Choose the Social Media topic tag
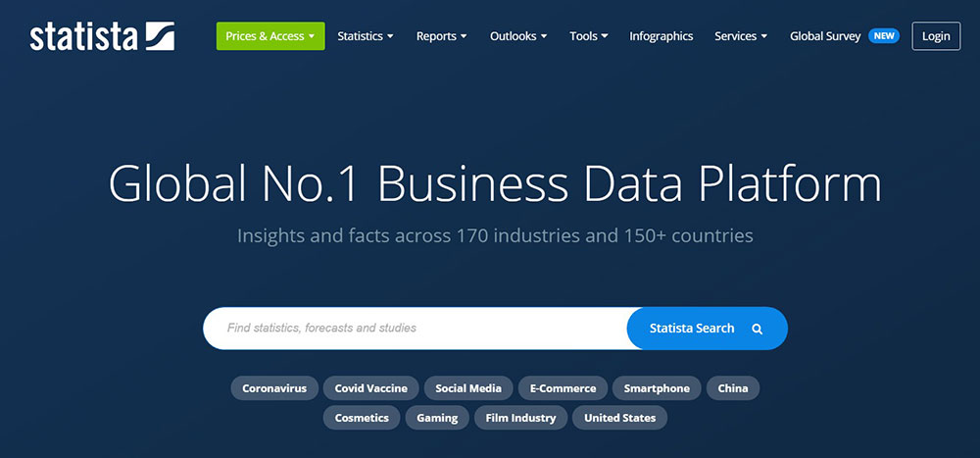 click(x=468, y=388)
